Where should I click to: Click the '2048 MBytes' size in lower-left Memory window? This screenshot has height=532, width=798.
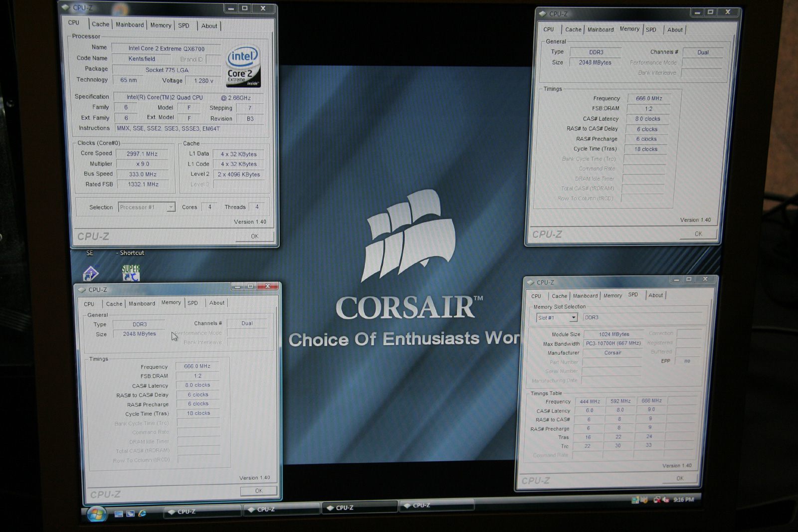click(x=139, y=334)
